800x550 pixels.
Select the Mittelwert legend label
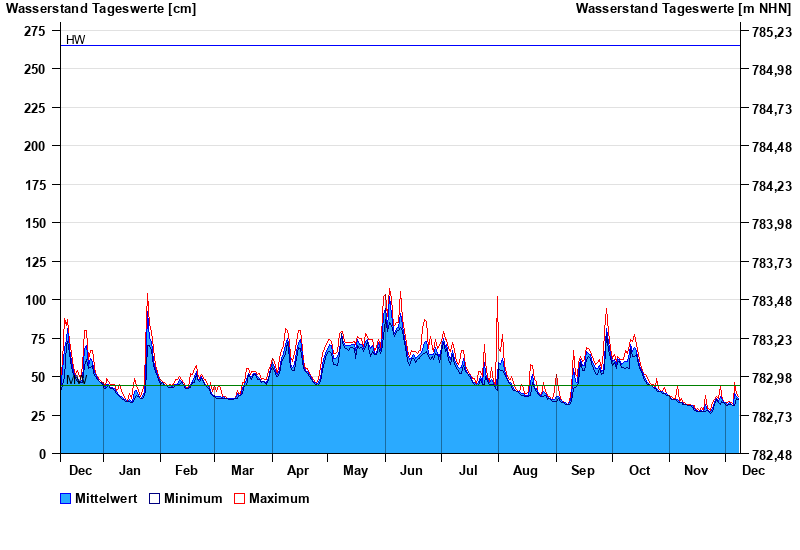click(x=107, y=499)
